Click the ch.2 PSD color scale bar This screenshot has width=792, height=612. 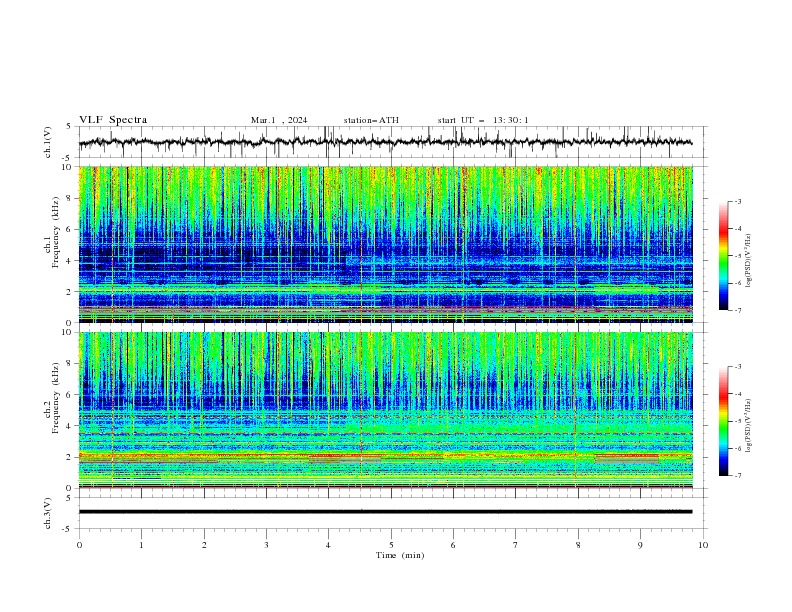point(723,421)
